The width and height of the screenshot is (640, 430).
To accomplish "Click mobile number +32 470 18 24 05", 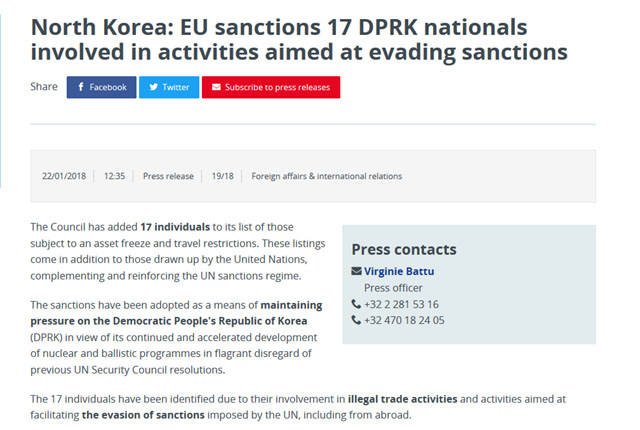I will pos(405,320).
